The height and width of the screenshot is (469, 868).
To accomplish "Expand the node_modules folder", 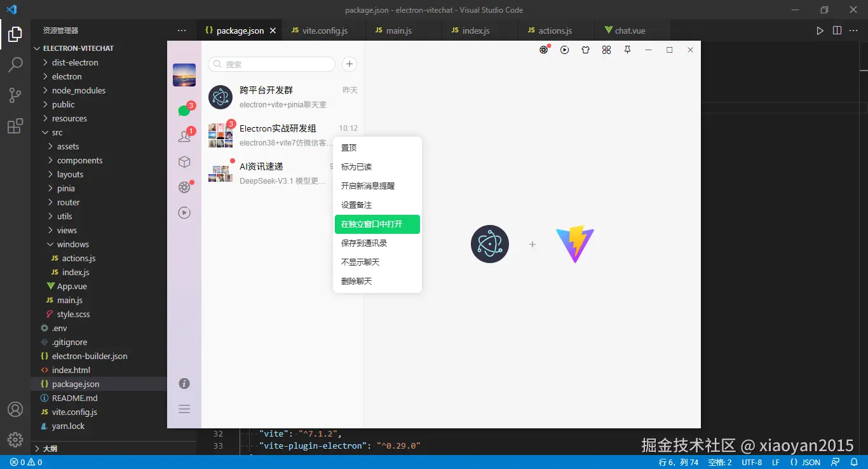I will coord(79,90).
